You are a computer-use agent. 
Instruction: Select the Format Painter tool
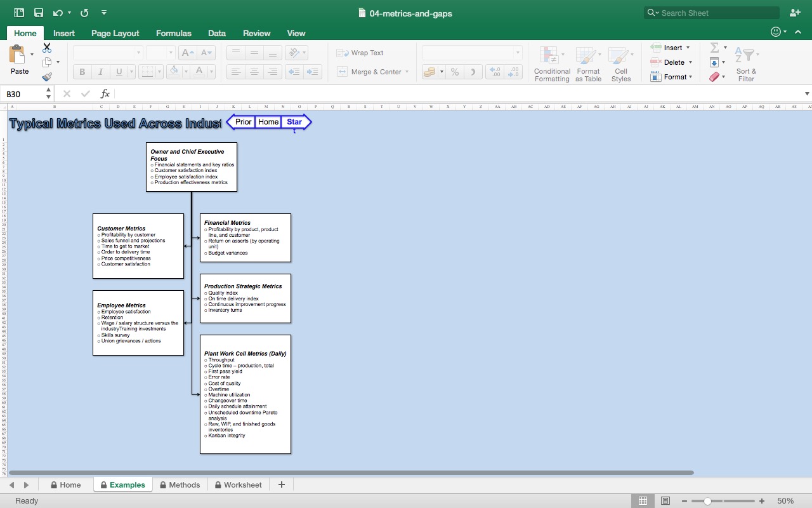tap(47, 77)
